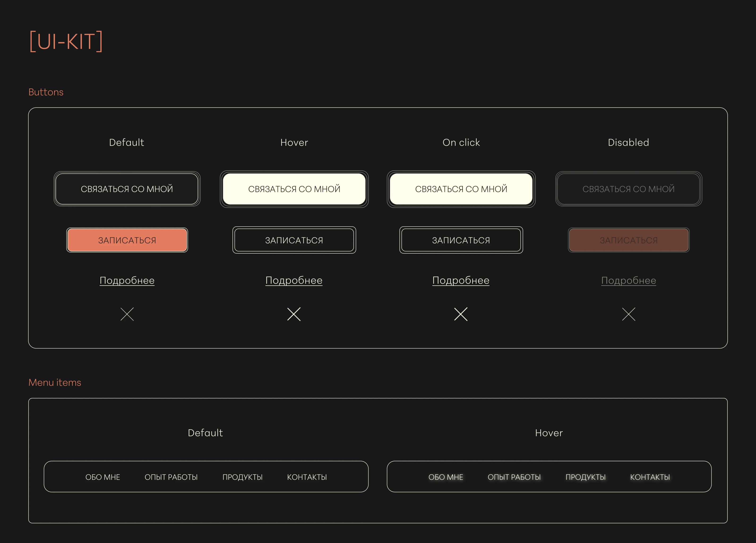Click the X icon under Hover column
Image resolution: width=756 pixels, height=543 pixels.
click(294, 314)
